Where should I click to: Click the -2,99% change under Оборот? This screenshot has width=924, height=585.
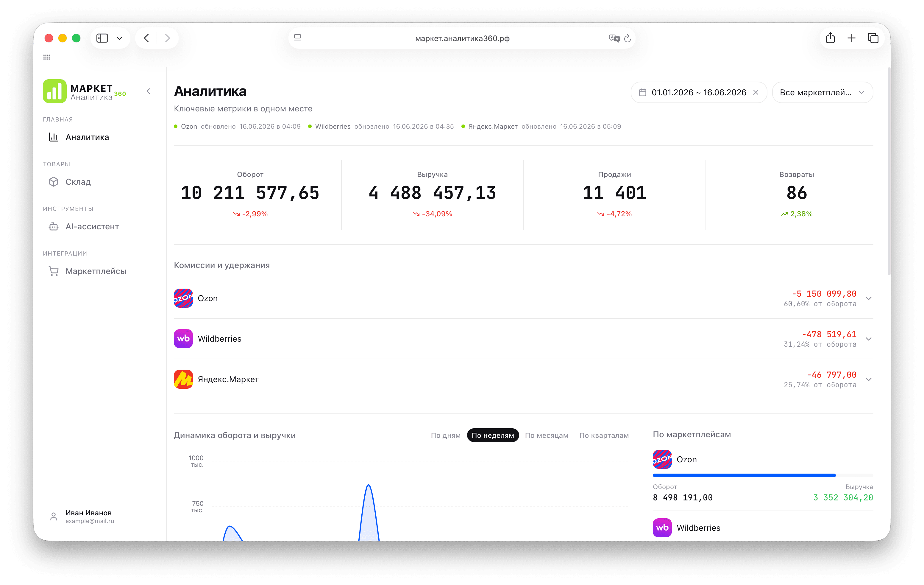point(250,214)
